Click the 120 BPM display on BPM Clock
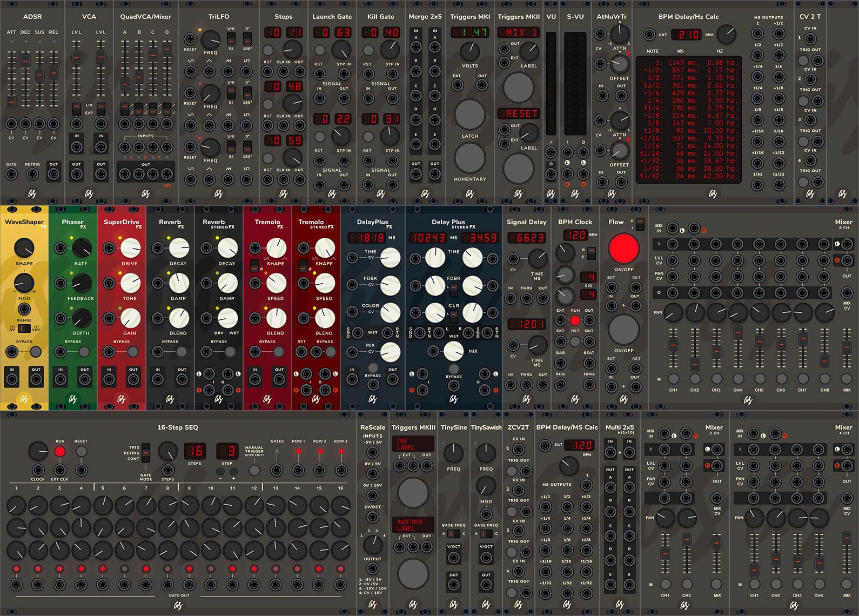The image size is (859, 616). pos(575,235)
